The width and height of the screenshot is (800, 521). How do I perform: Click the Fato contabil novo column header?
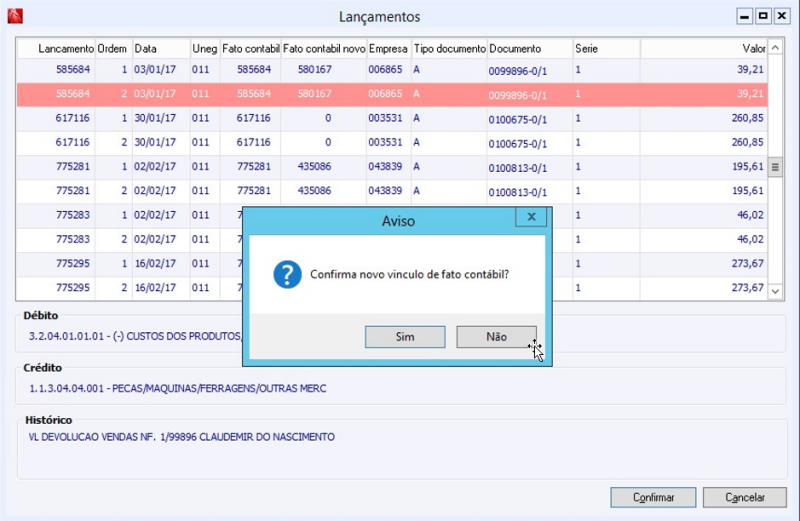tap(324, 48)
